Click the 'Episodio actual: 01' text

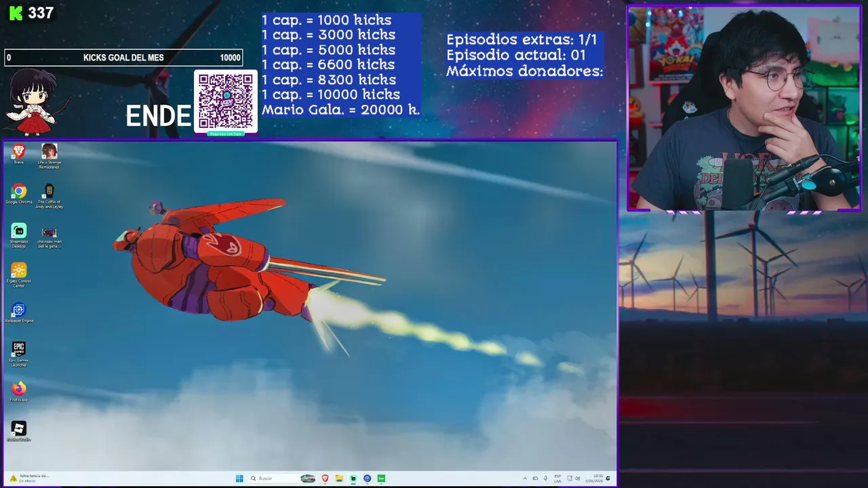click(x=516, y=55)
